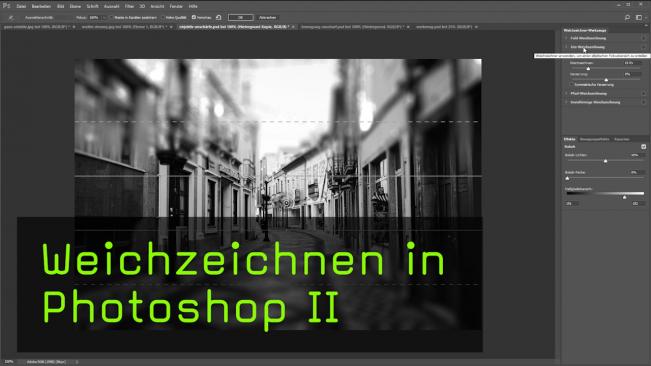
Task: Select the Rauschen tab
Action: click(622, 139)
